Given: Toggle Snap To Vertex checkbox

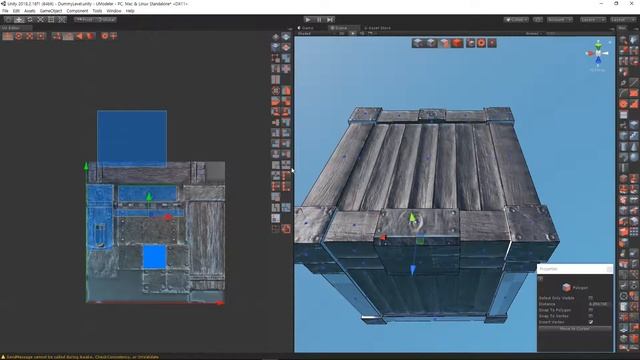Looking at the screenshot, I should pos(590,316).
